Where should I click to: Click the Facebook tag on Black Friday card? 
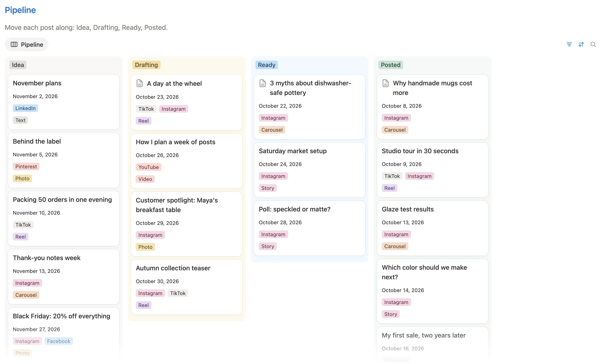coord(59,341)
